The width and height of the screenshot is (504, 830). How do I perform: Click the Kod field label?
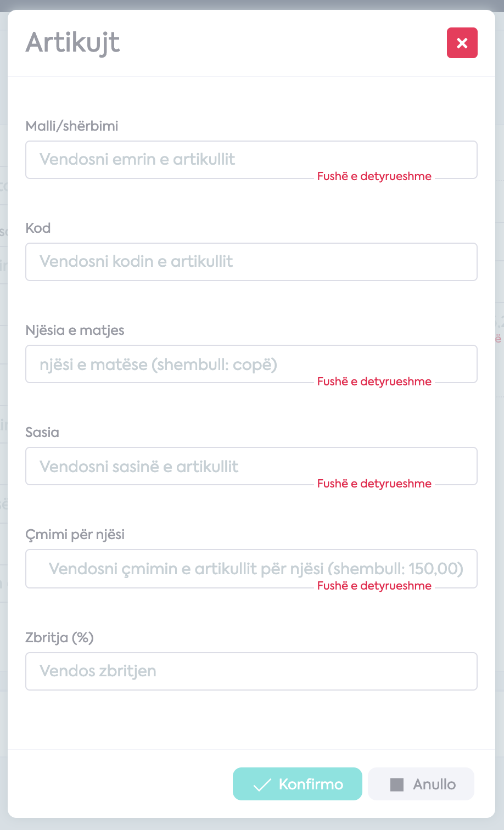38,228
